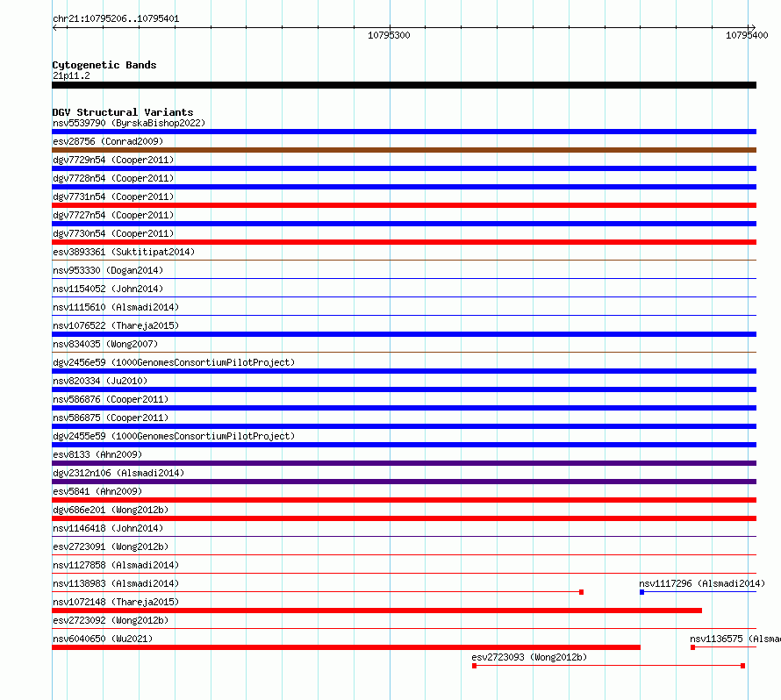781x700 pixels.
Task: Click the blue nsv5539790 variant bar
Action: pos(404,132)
